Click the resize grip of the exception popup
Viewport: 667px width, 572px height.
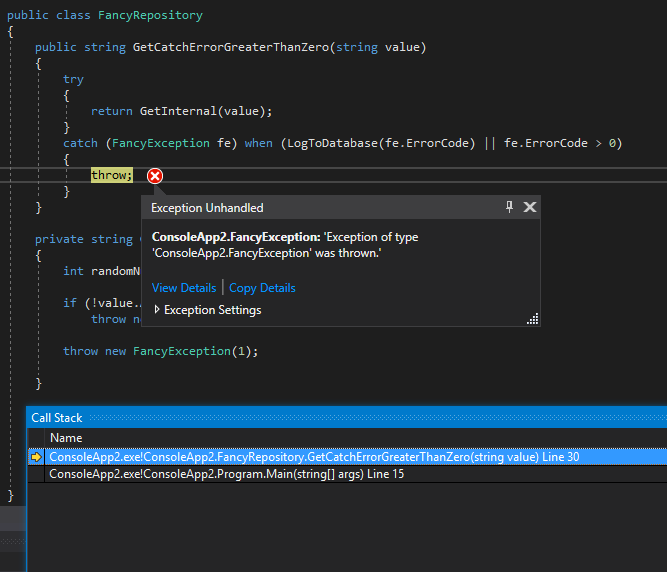(533, 318)
